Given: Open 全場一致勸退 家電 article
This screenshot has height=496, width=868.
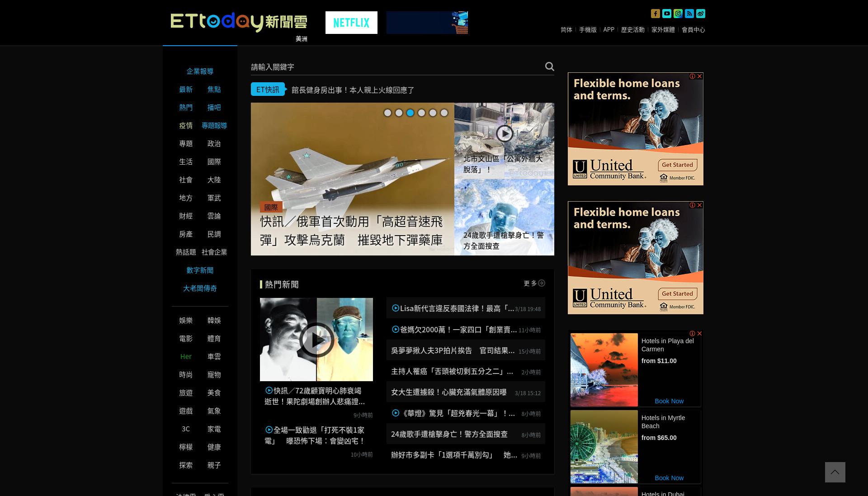Looking at the screenshot, I should pos(315,435).
